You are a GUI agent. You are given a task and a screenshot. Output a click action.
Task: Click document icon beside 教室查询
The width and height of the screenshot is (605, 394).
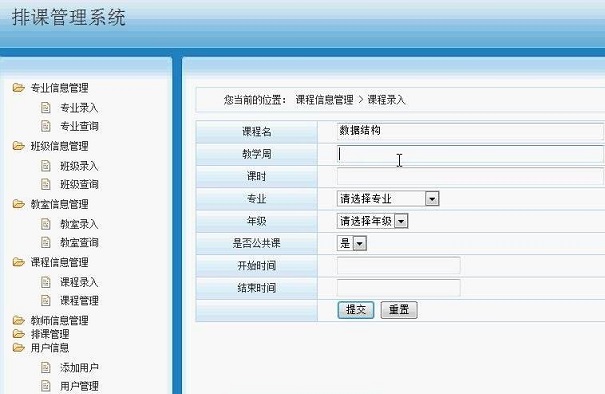coord(46,243)
